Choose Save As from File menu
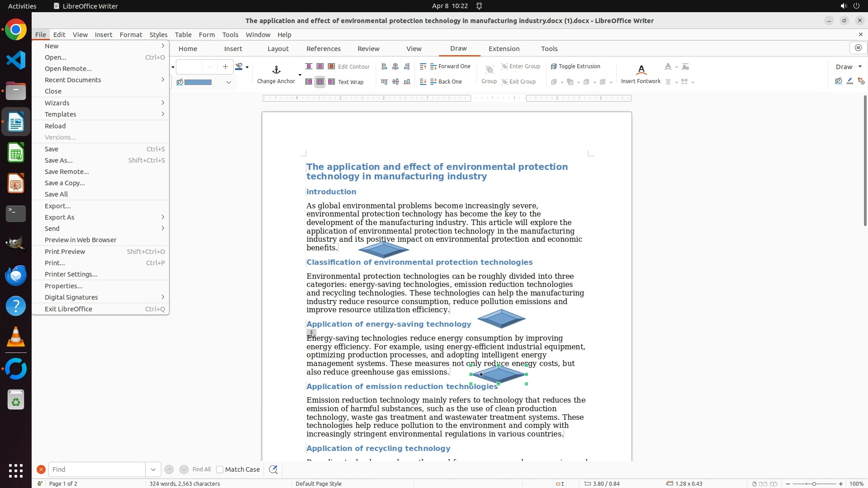This screenshot has width=868, height=488. point(59,160)
